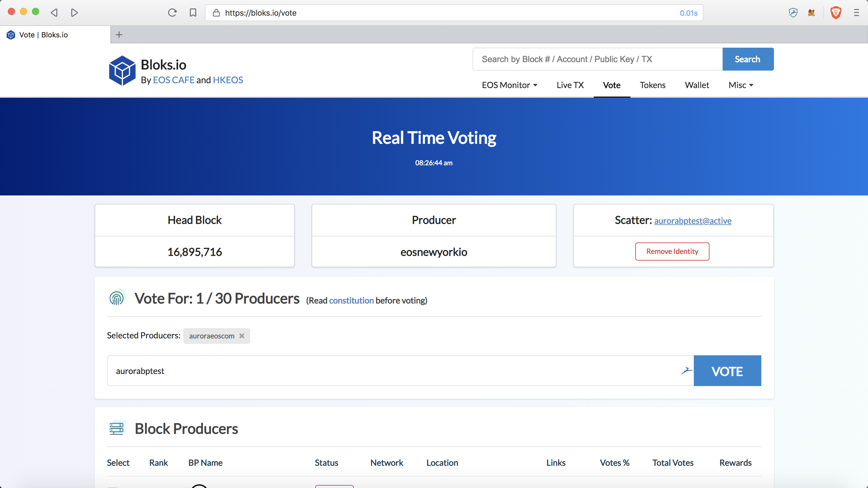Click the Location column header
The width and height of the screenshot is (868, 488).
[x=442, y=462]
